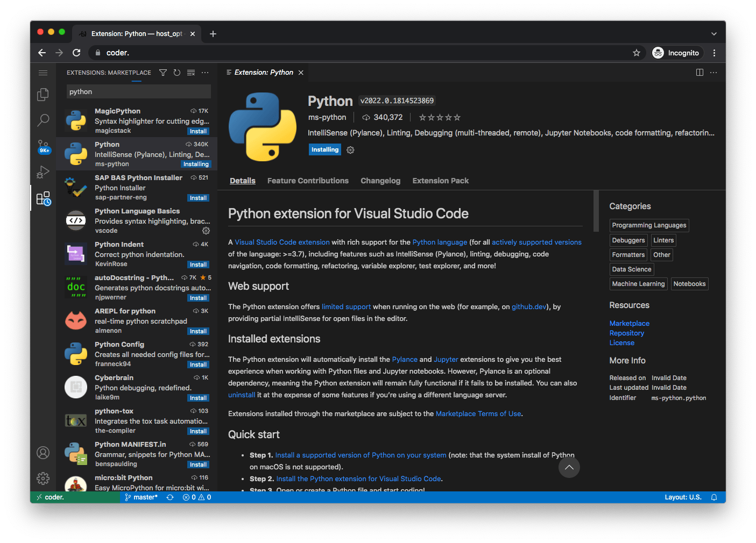Clear extensions search results icon
This screenshot has width=756, height=543.
191,73
